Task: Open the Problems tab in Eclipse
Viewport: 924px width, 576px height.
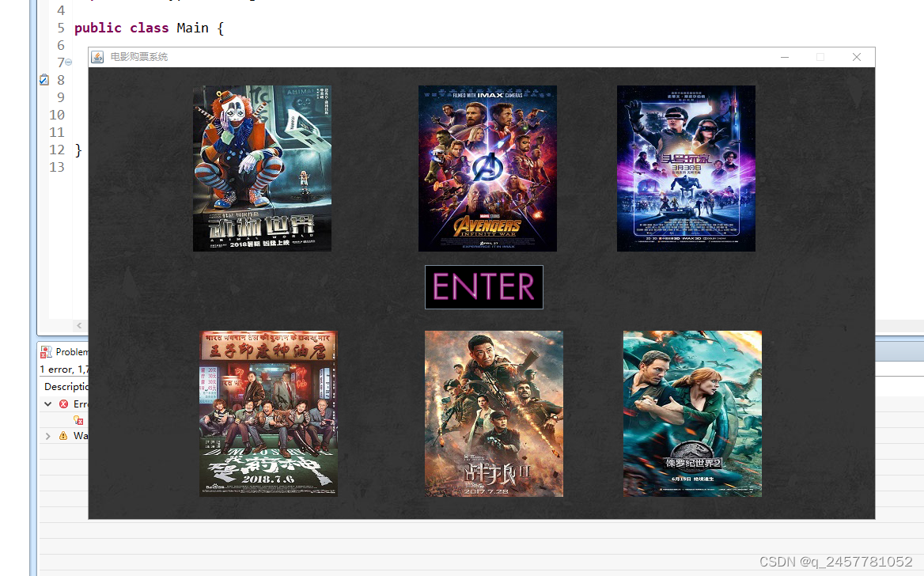Action: coord(65,352)
